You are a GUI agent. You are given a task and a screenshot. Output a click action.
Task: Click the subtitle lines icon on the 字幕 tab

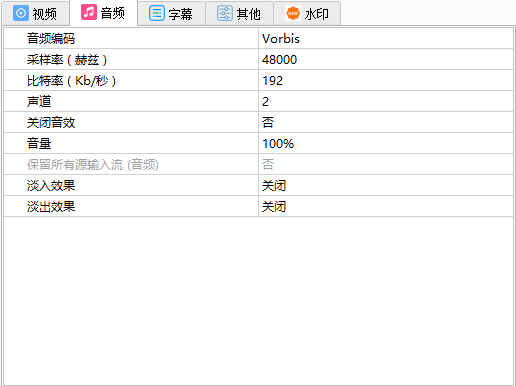[x=157, y=13]
